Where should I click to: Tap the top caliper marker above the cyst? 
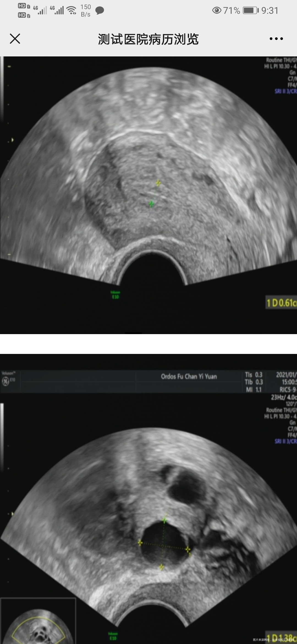[164, 520]
